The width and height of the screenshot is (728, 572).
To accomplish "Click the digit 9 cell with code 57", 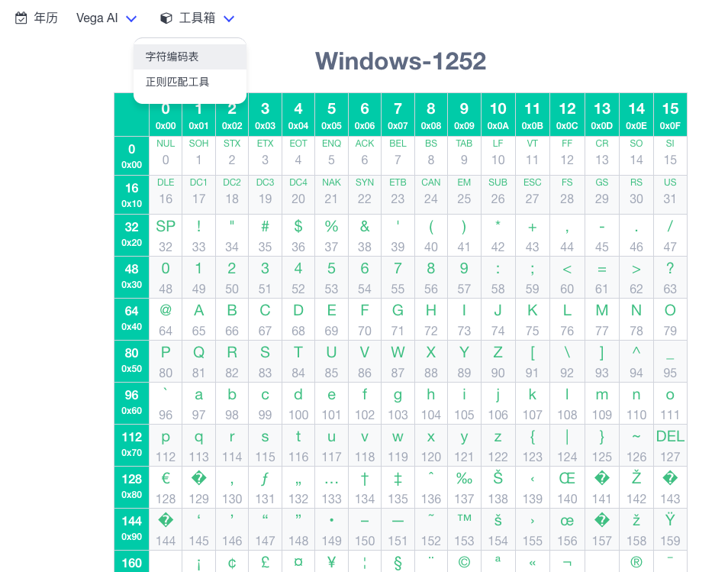I will pos(464,277).
